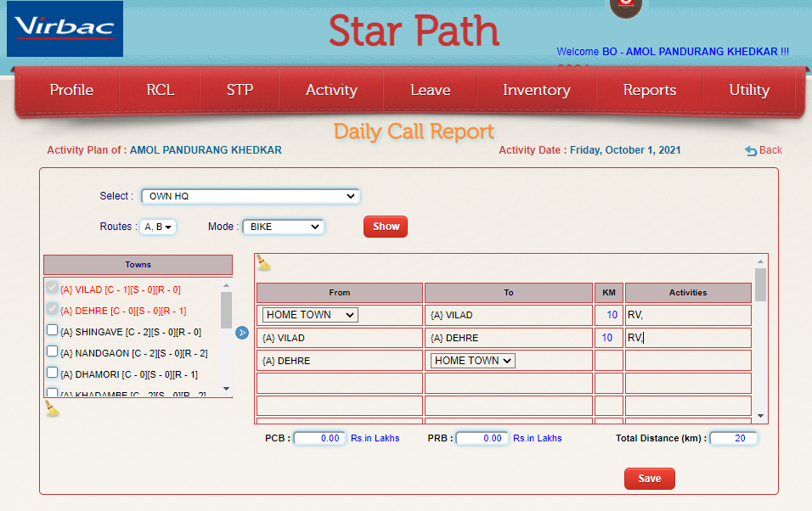This screenshot has height=511, width=812.
Task: Click the broom clear icon below Towns list
Action: point(53,408)
